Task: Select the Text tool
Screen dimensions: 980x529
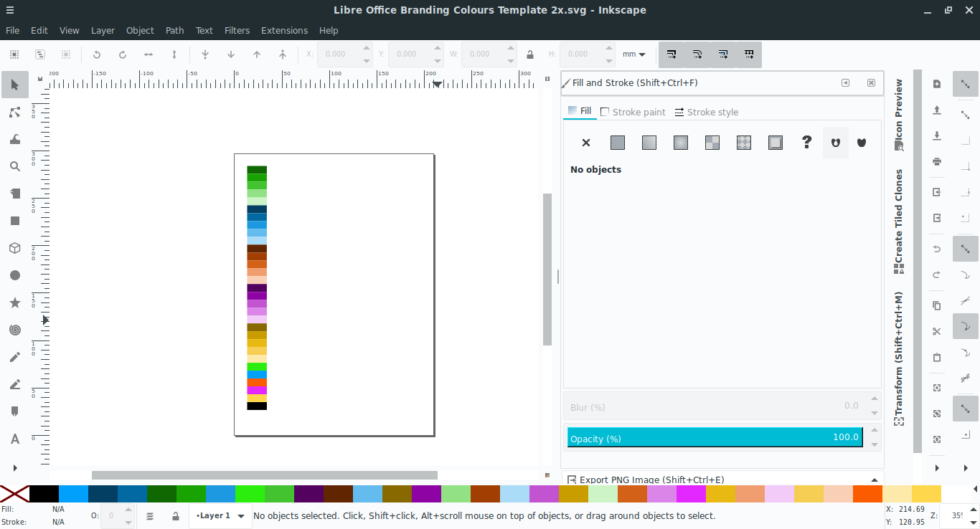Action: point(14,438)
